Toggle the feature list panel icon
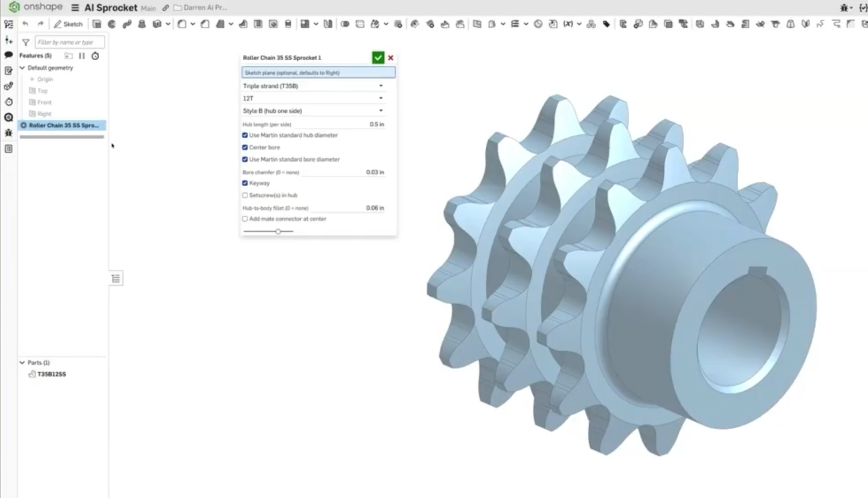The height and width of the screenshot is (498, 868). tap(8, 24)
